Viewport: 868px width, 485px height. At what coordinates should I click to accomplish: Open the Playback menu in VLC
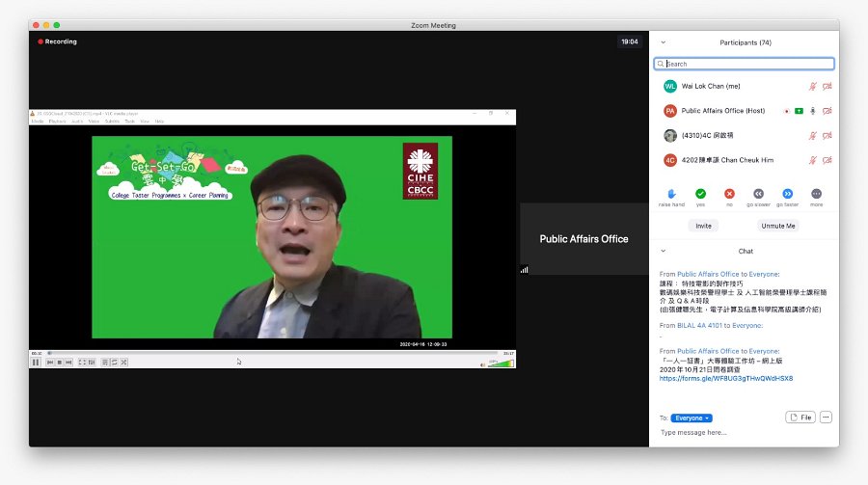coord(58,121)
